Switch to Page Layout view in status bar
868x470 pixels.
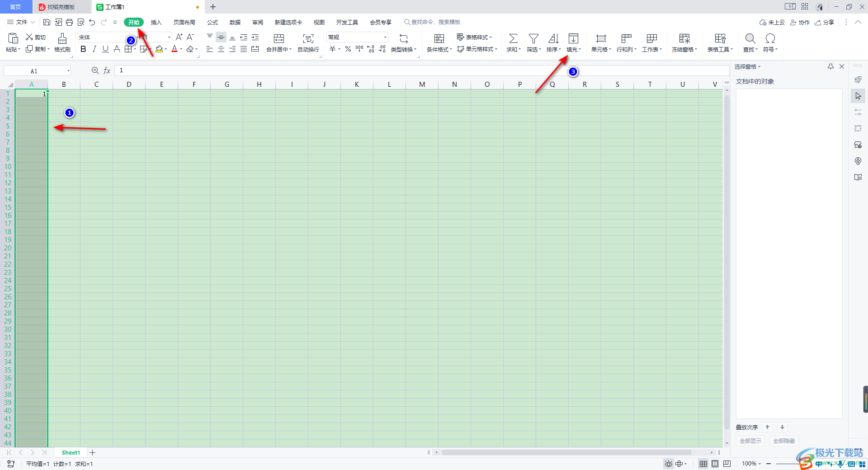click(715, 464)
